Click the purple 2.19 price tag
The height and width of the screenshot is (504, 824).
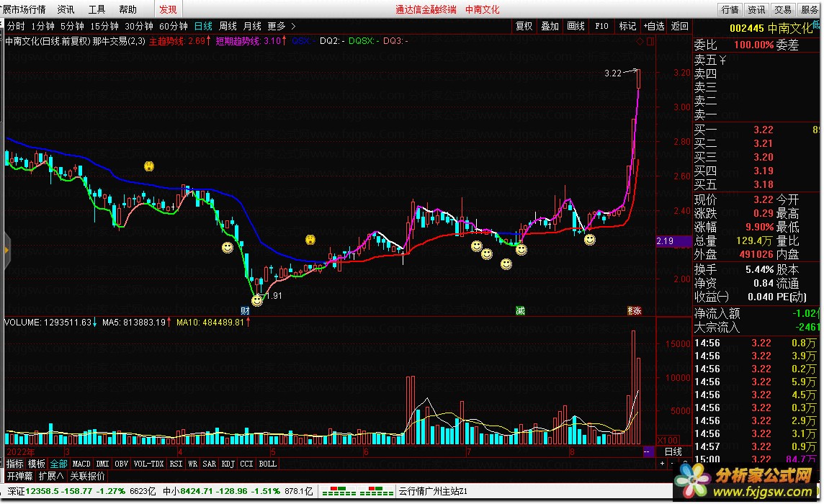[x=673, y=241]
